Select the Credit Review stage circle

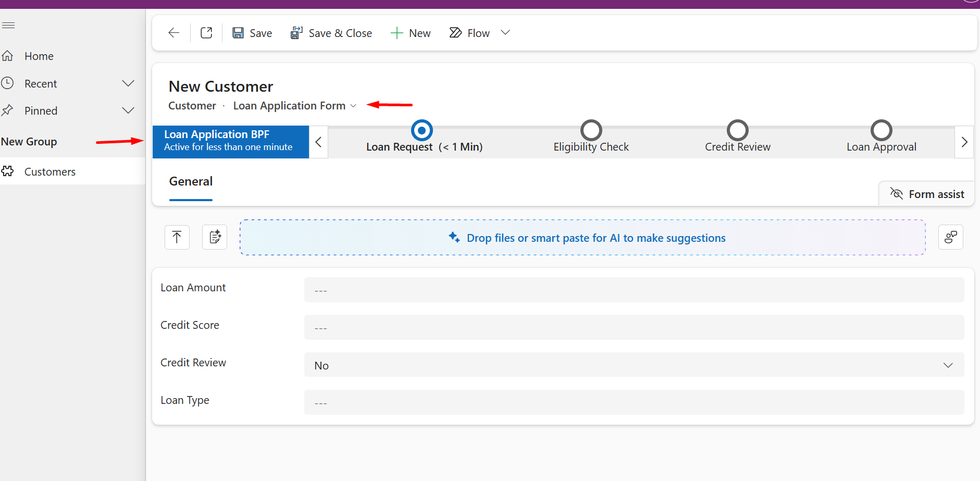coord(738,130)
